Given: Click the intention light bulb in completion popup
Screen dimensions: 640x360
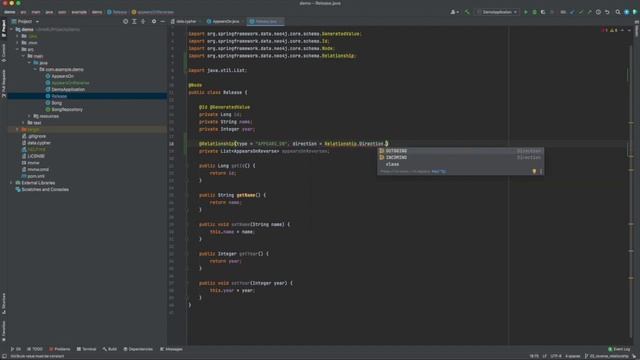Looking at the screenshot, I should click(534, 171).
